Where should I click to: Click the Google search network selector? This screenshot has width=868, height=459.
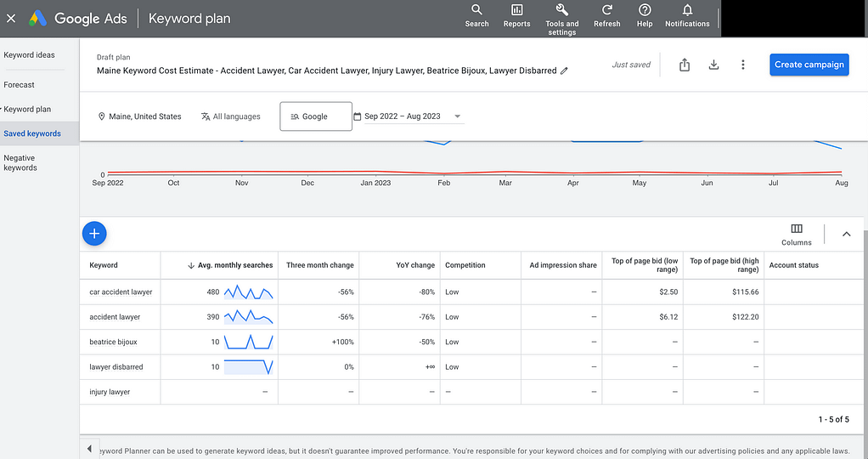pyautogui.click(x=316, y=116)
